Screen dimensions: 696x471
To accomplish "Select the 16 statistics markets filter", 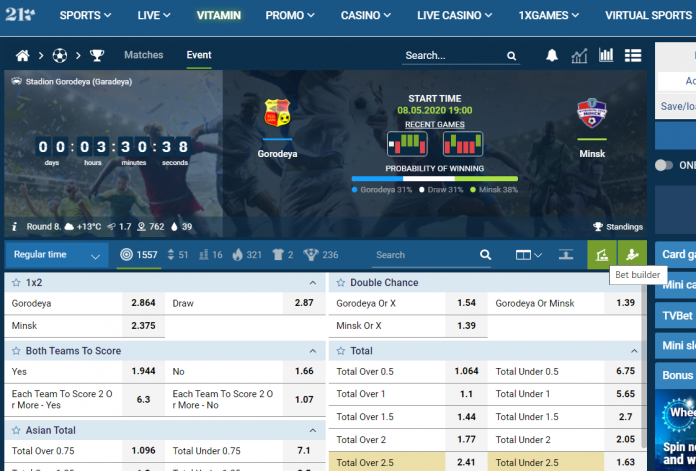I will [211, 255].
